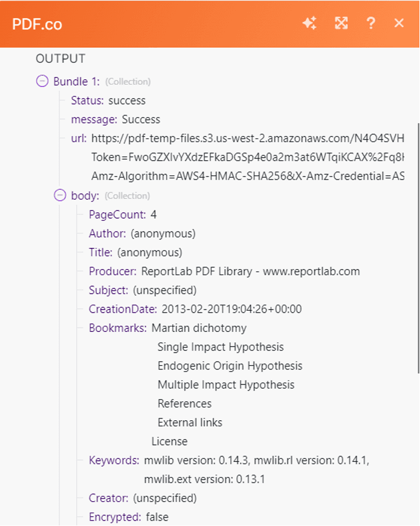Click the Martian dichotomy bookmark
420x526 pixels.
pyautogui.click(x=199, y=328)
